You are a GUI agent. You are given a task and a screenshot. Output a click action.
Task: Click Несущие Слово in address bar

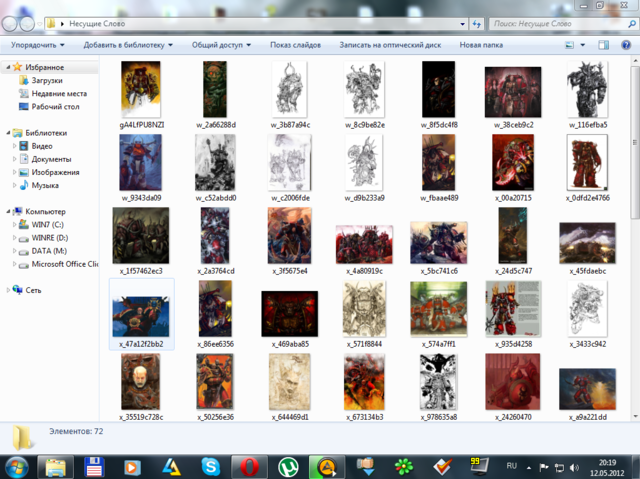(97, 24)
